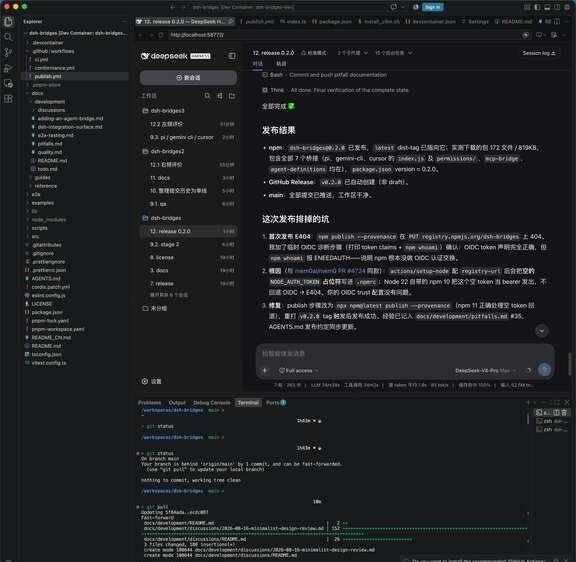The width and height of the screenshot is (576, 562).
Task: Select the 9.2. stage 2 session
Action: point(189,244)
